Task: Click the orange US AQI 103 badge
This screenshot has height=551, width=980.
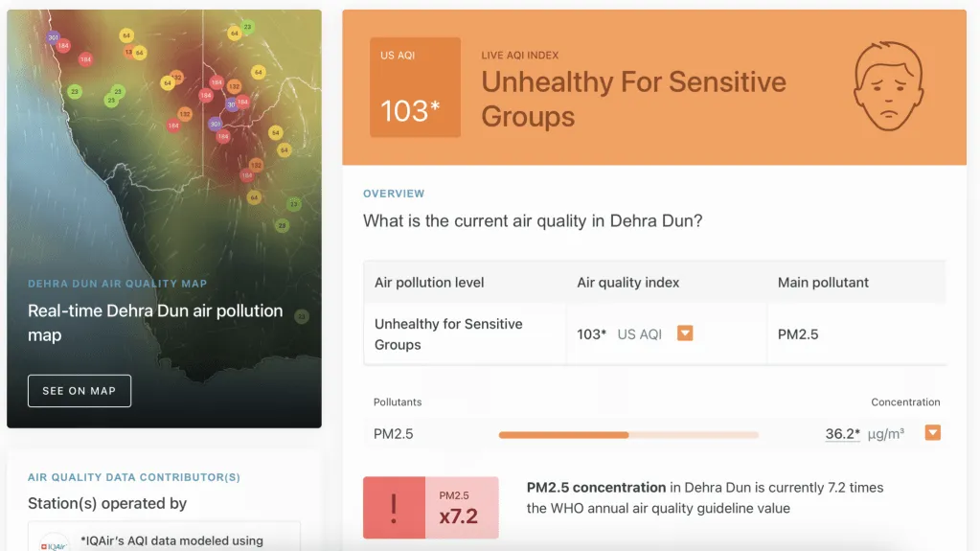Action: tap(415, 87)
